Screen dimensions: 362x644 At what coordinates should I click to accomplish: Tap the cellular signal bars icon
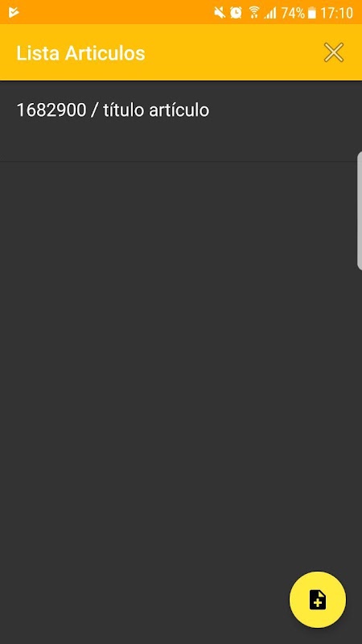tap(270, 13)
